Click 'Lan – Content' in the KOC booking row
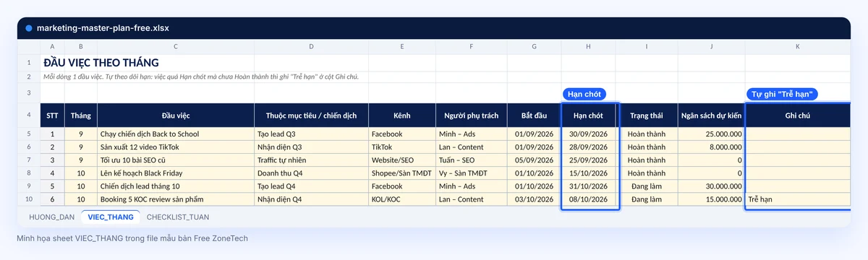 (x=471, y=199)
